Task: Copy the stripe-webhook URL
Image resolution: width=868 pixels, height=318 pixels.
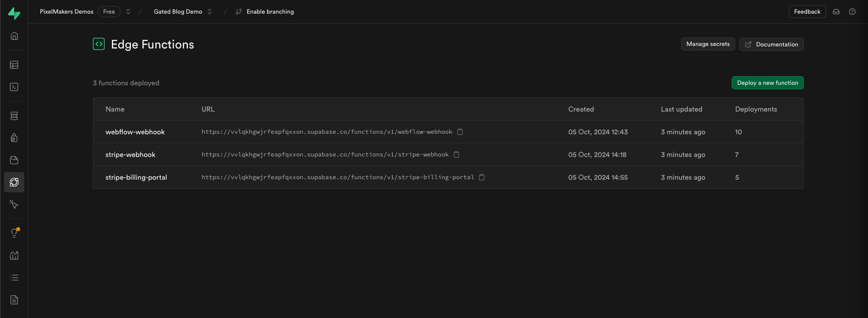Action: point(456,154)
